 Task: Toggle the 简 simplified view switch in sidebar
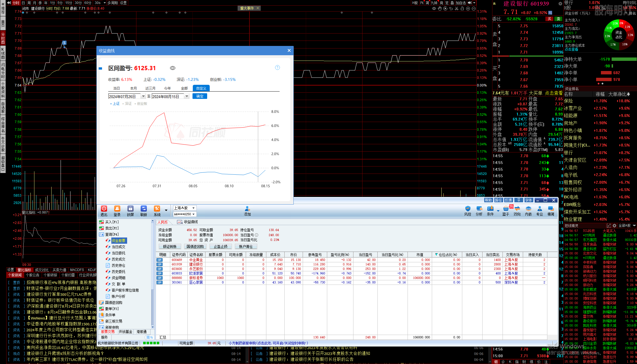pos(149,337)
